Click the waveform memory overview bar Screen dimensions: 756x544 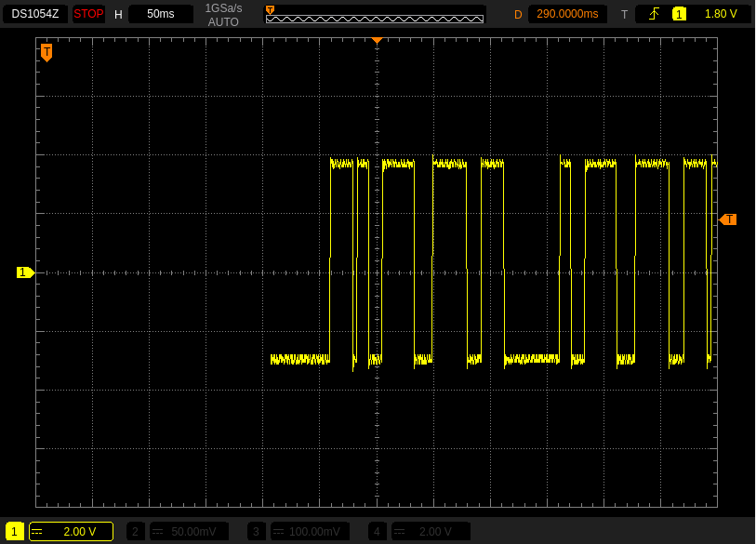pyautogui.click(x=375, y=19)
